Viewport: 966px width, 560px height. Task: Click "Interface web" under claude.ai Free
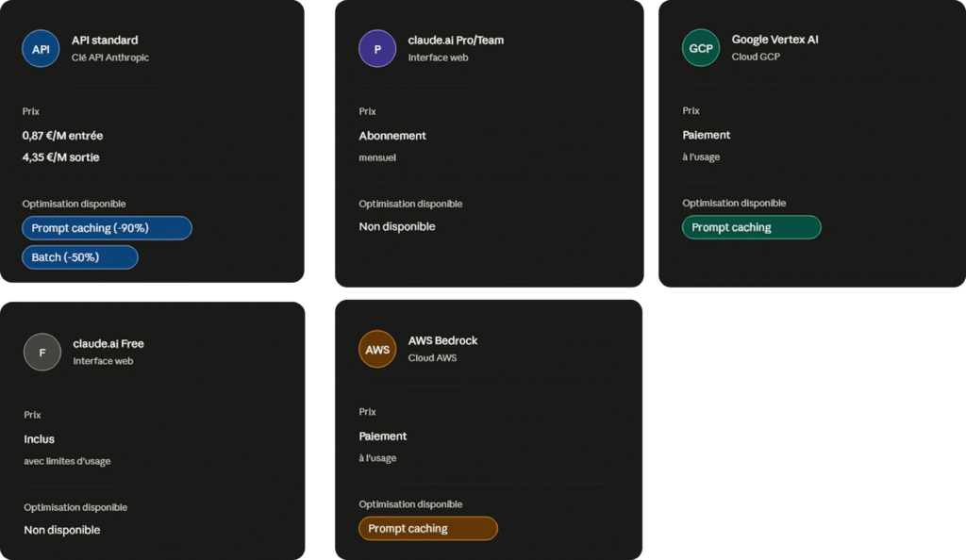coord(103,361)
